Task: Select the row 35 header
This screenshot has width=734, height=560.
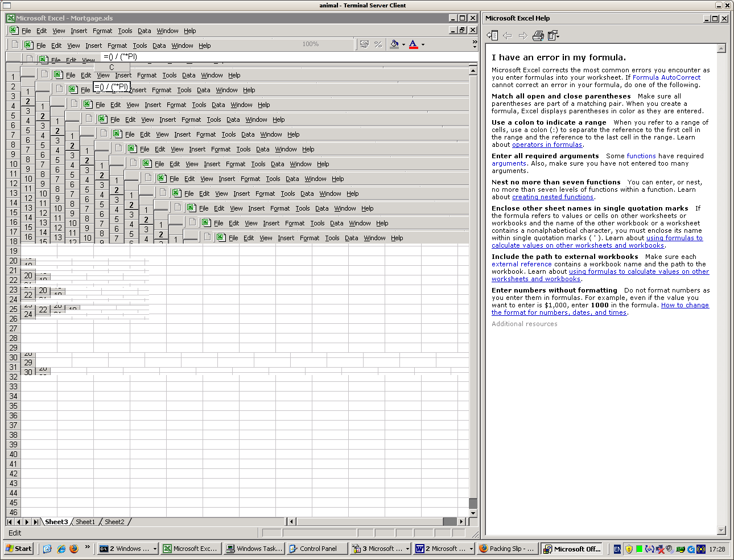Action: [x=13, y=406]
